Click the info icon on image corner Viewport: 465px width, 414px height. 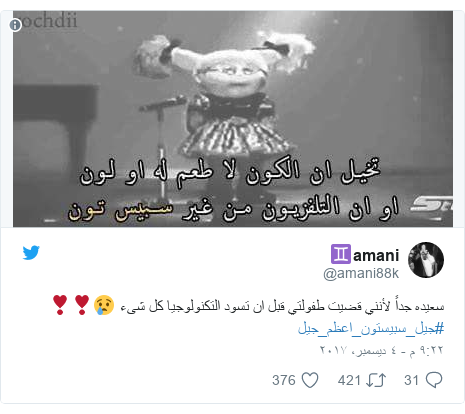coord(15,25)
